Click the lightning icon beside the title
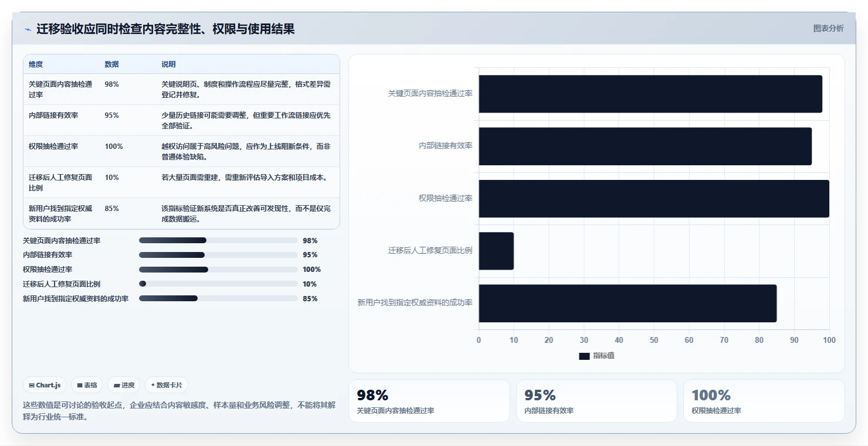 pyautogui.click(x=28, y=29)
